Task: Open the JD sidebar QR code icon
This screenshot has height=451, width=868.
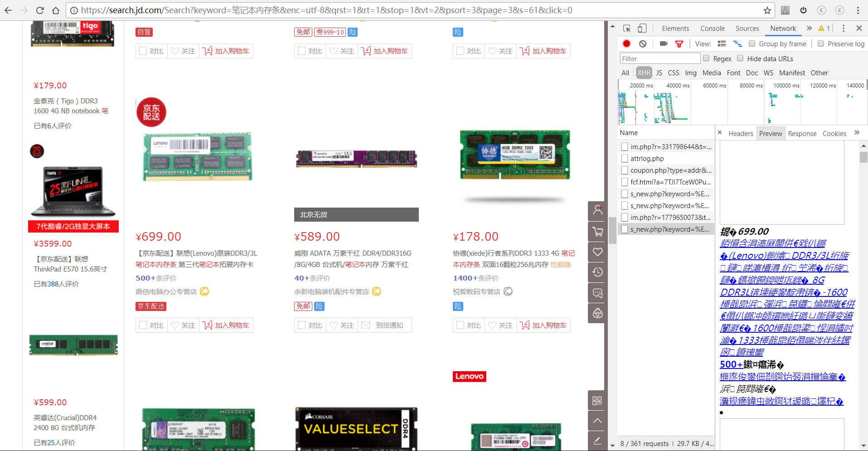Action: tap(597, 400)
